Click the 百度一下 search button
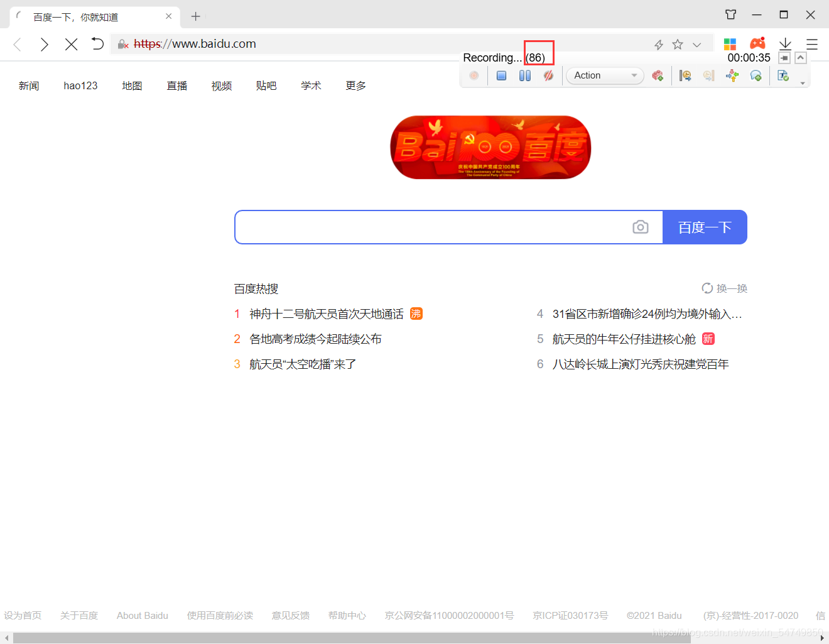829x644 pixels. tap(705, 227)
